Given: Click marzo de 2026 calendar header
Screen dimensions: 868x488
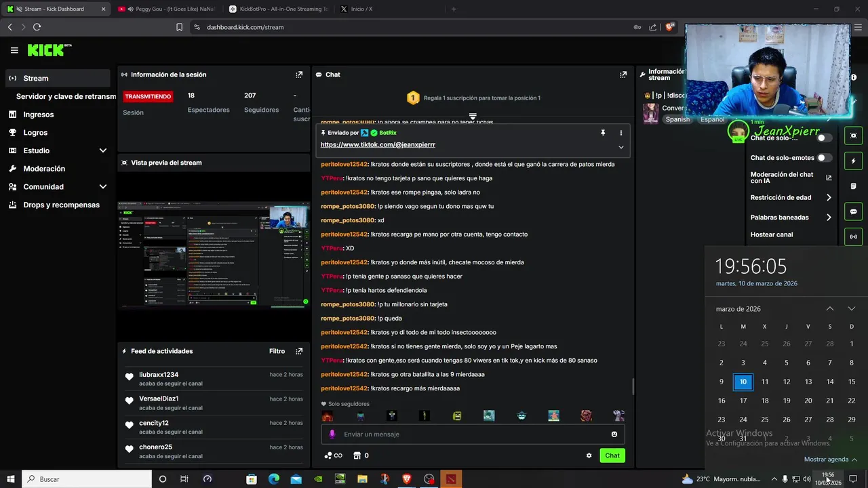Looking at the screenshot, I should pyautogui.click(x=738, y=309).
